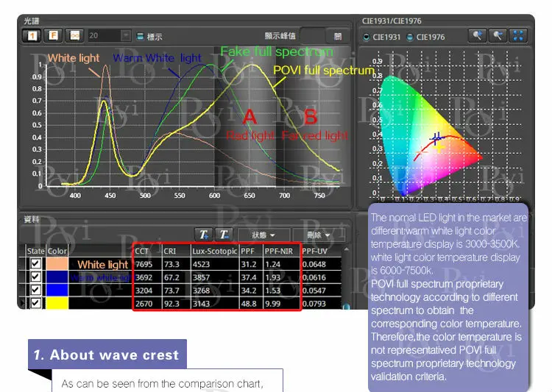Select the Lux-Scotopic cell 3857
552x392 pixels.
(215, 277)
